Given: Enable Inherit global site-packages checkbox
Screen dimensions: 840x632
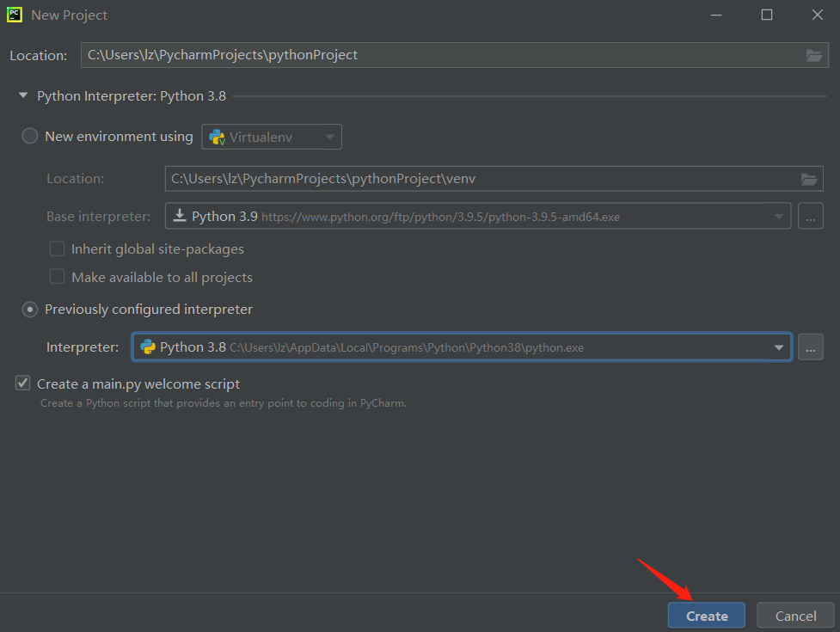Looking at the screenshot, I should click(57, 249).
